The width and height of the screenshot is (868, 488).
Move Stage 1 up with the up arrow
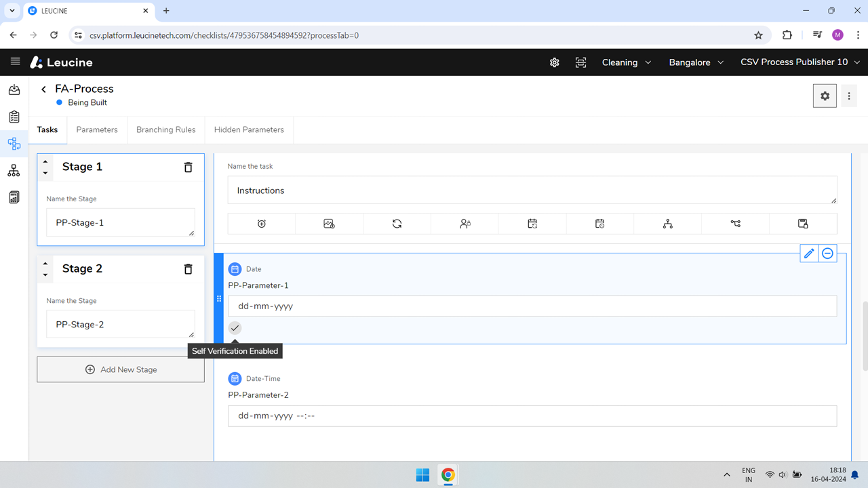[45, 162]
